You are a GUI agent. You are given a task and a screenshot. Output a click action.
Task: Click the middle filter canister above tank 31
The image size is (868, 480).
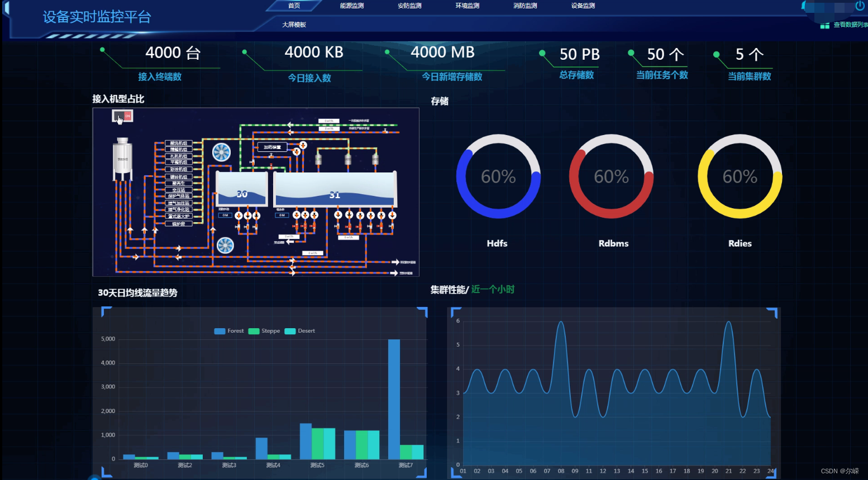point(348,160)
